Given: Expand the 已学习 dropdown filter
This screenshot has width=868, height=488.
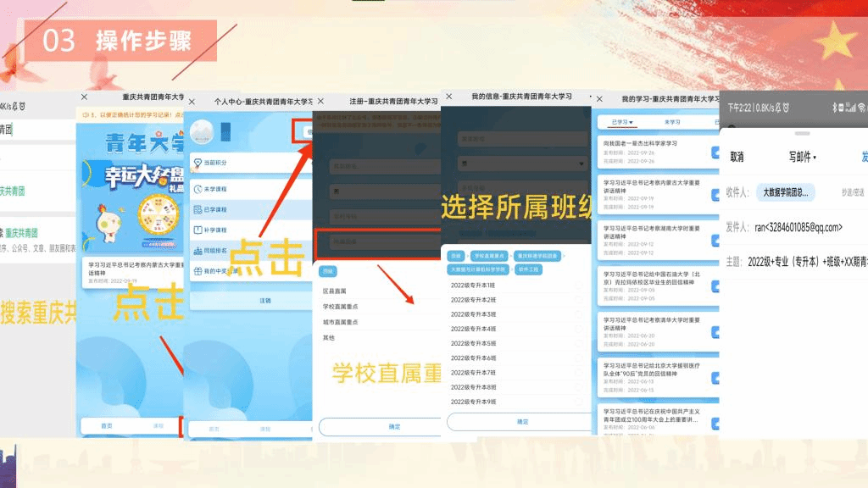Looking at the screenshot, I should 622,123.
